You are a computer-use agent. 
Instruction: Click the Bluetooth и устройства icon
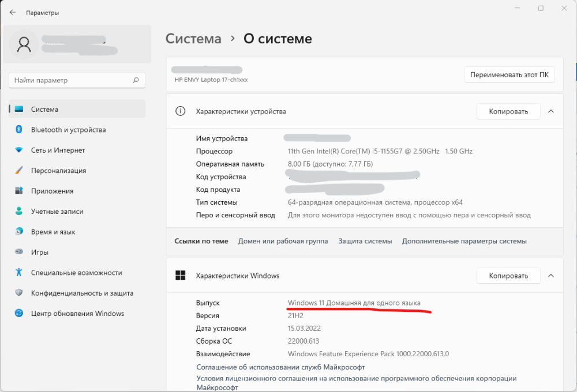point(19,130)
